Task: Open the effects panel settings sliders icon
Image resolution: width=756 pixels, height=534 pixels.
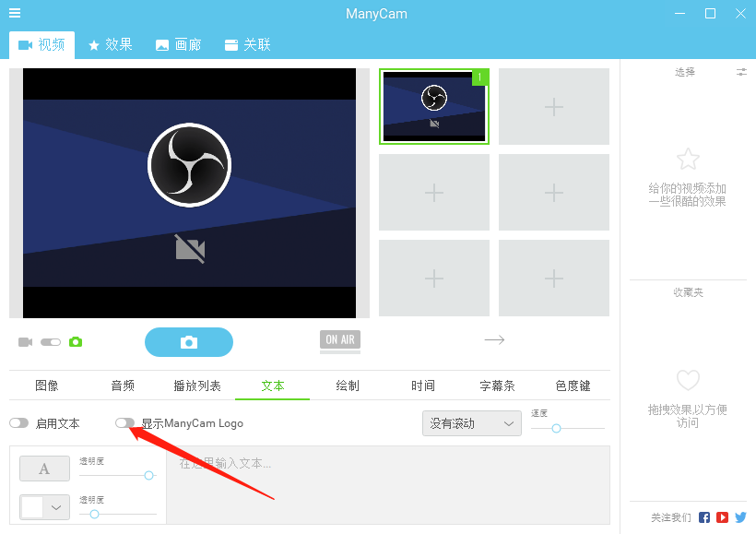Action: 741,72
